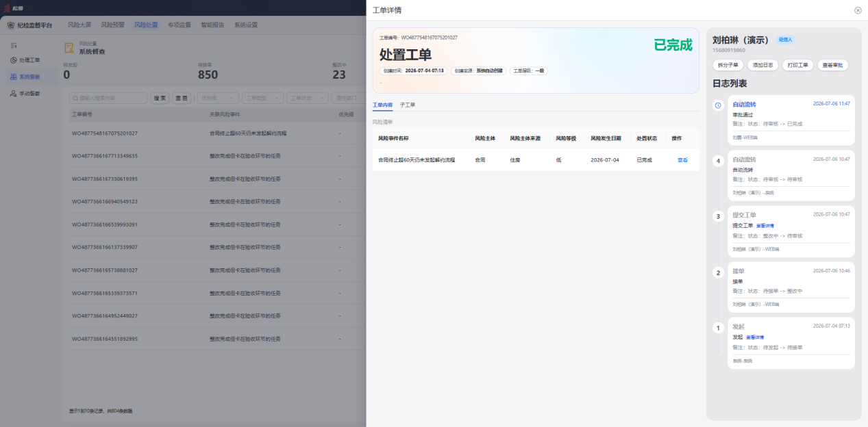Click the 请输入搜索内容 search field
Image resolution: width=868 pixels, height=427 pixels.
tap(108, 98)
